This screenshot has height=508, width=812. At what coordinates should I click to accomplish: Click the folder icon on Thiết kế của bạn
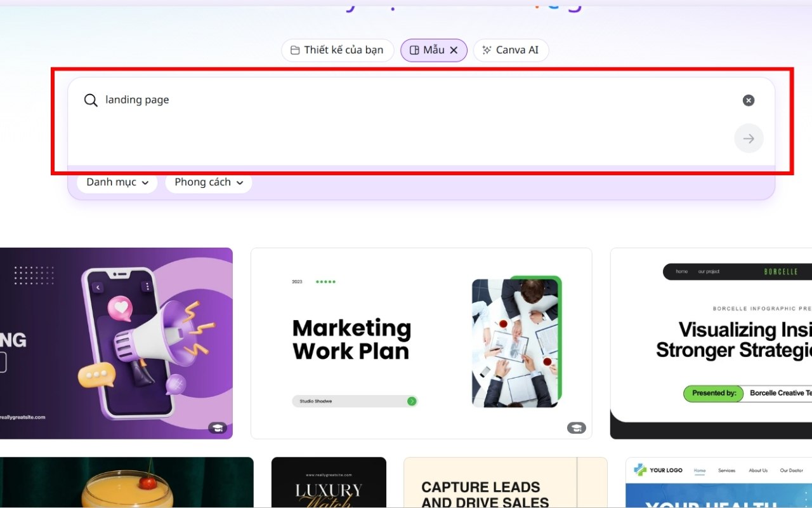click(x=294, y=50)
